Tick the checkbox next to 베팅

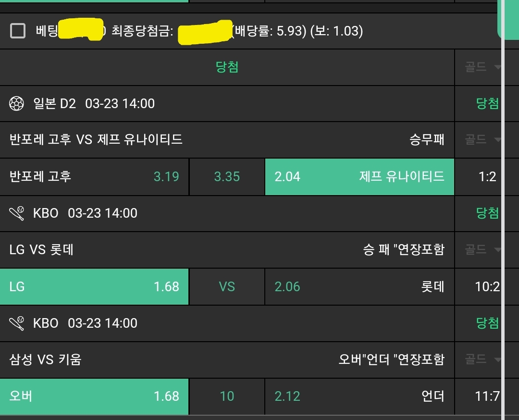(18, 31)
